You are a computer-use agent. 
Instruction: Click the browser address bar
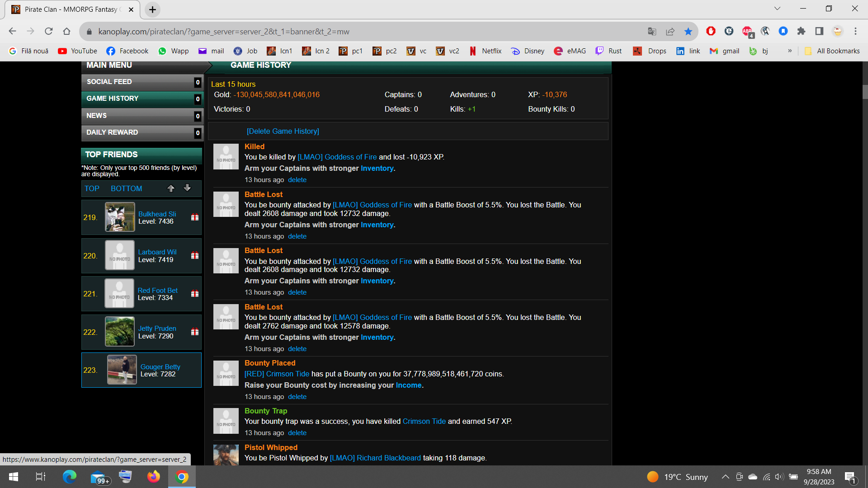[362, 32]
